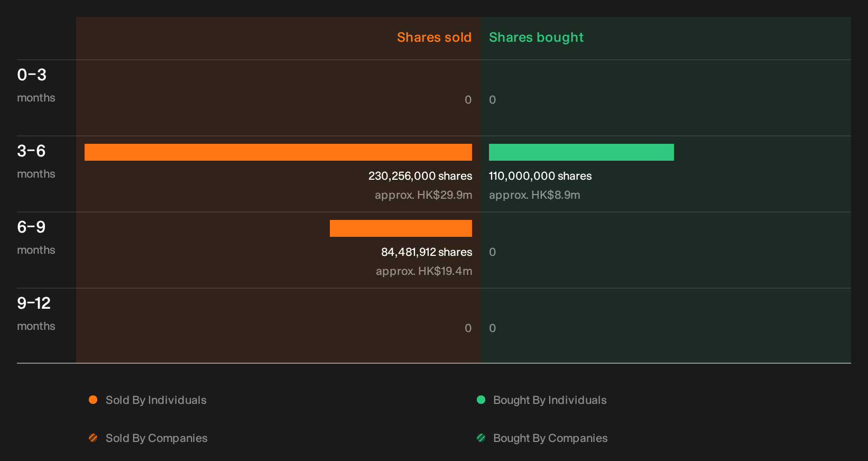Click the Bought By Individuals legend label
This screenshot has height=461, width=868.
[550, 400]
